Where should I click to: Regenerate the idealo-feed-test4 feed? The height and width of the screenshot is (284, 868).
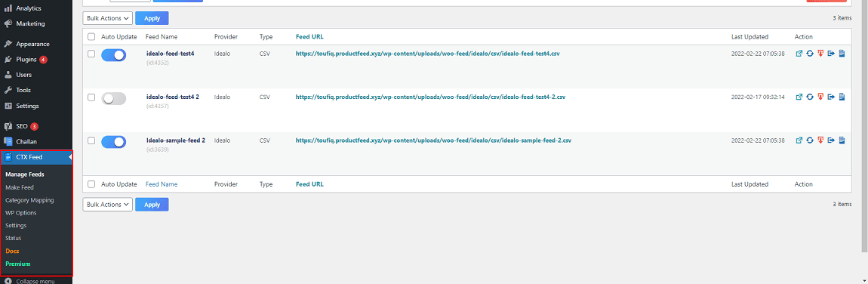point(809,54)
